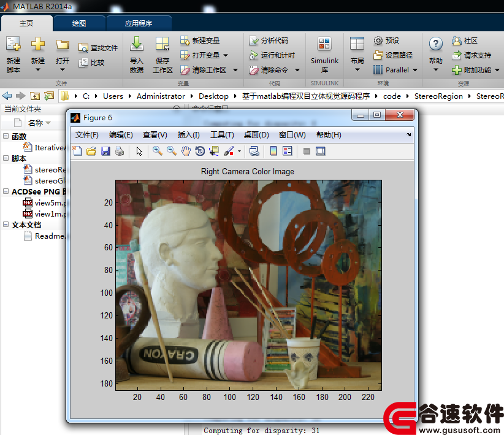Expand the 清除命令 (Clear Commands) dropdown arrow
Screen dimensions: 504x435
[x=297, y=70]
